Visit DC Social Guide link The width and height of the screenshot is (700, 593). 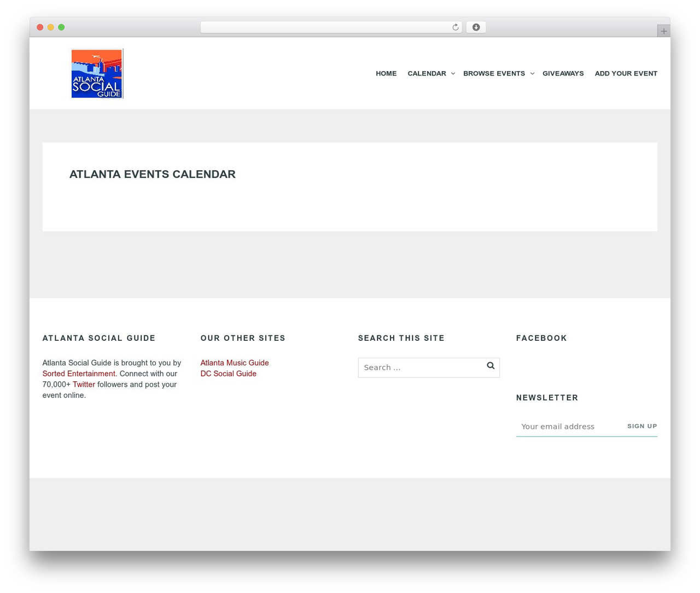tap(229, 374)
